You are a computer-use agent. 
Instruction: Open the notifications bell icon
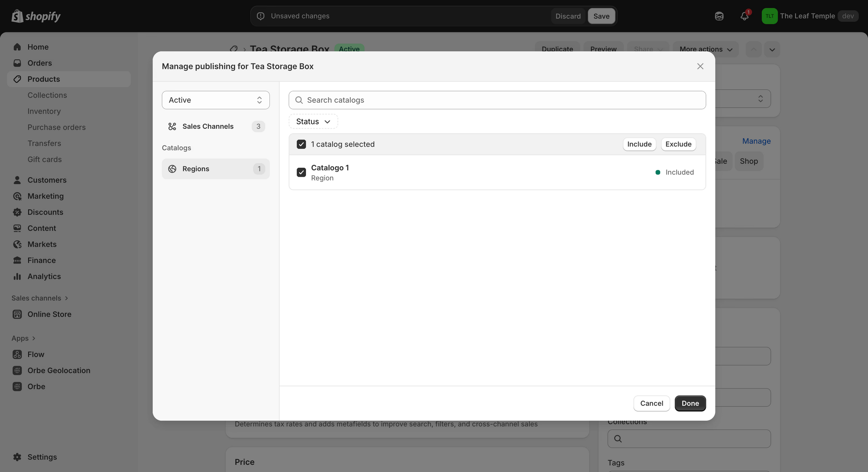(x=744, y=16)
